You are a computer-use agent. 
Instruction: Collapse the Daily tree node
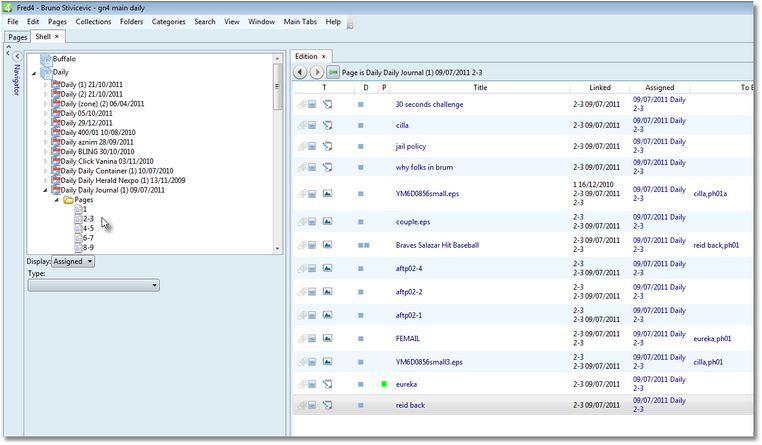tap(34, 73)
